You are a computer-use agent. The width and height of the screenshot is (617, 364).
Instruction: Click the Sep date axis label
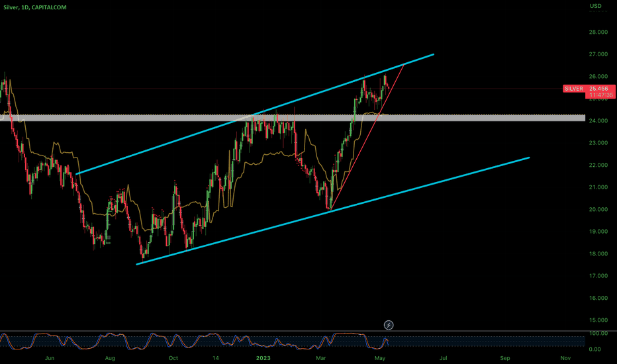click(505, 358)
